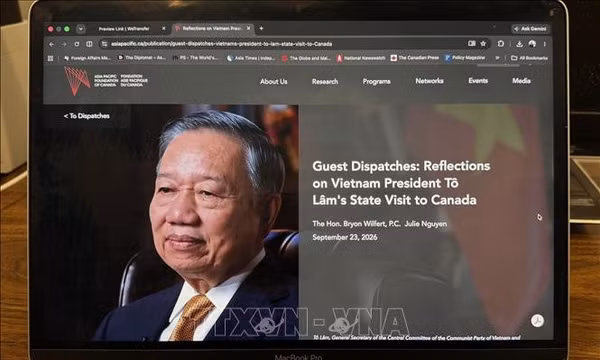Click author Julie Nguyen
600x360 pixels.
(x=426, y=224)
